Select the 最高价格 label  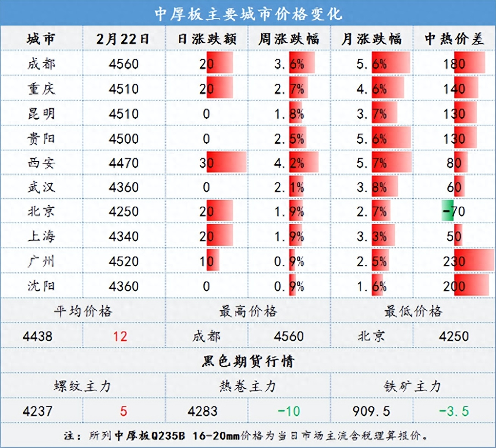(248, 311)
